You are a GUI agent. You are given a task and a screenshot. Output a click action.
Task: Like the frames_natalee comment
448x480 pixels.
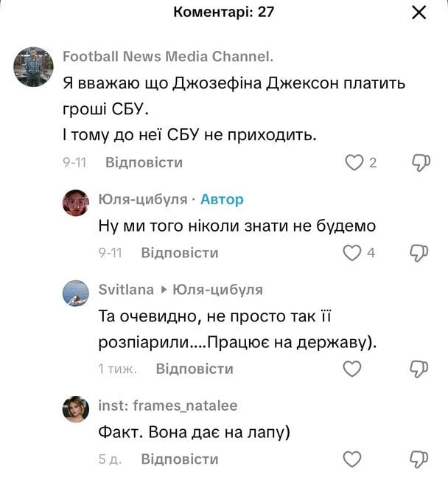click(x=353, y=459)
